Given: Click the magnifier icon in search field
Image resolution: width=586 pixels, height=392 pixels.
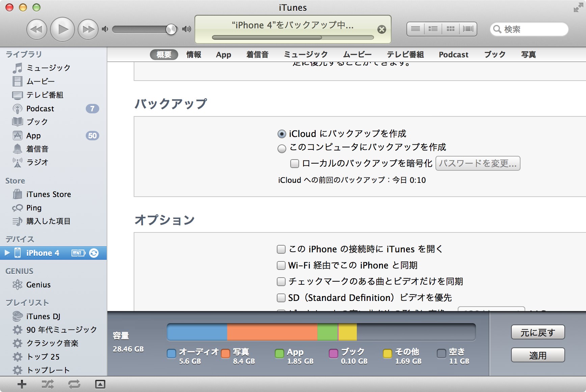Looking at the screenshot, I should [497, 29].
